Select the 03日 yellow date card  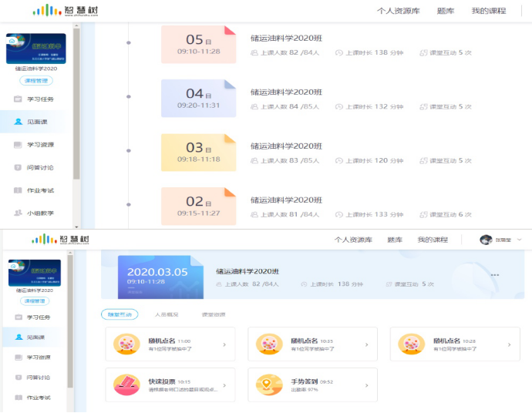coord(198,153)
